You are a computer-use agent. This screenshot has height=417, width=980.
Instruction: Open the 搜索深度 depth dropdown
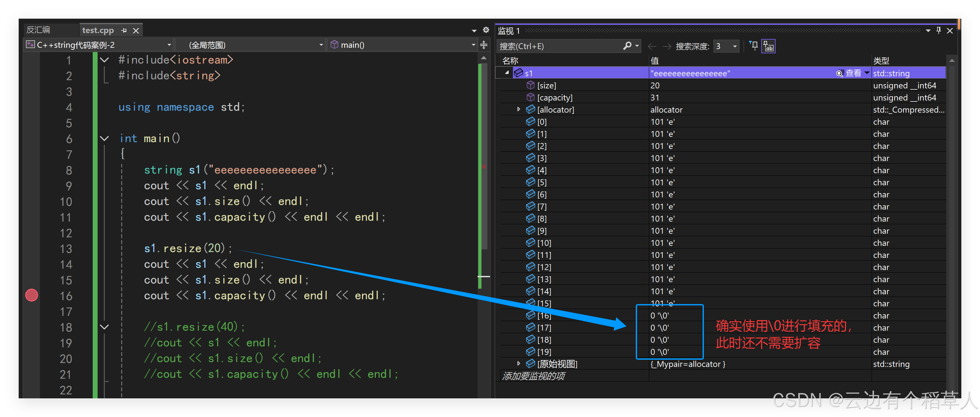pyautogui.click(x=735, y=46)
